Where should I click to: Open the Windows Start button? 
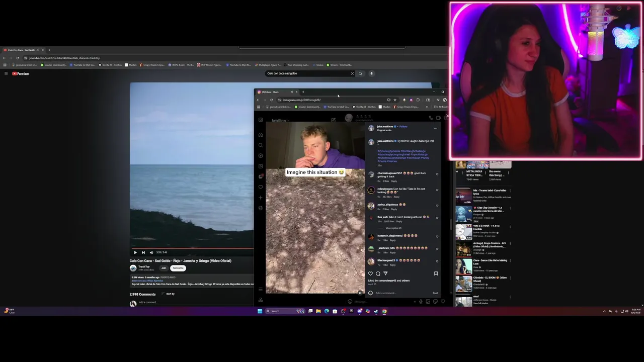pos(260,311)
